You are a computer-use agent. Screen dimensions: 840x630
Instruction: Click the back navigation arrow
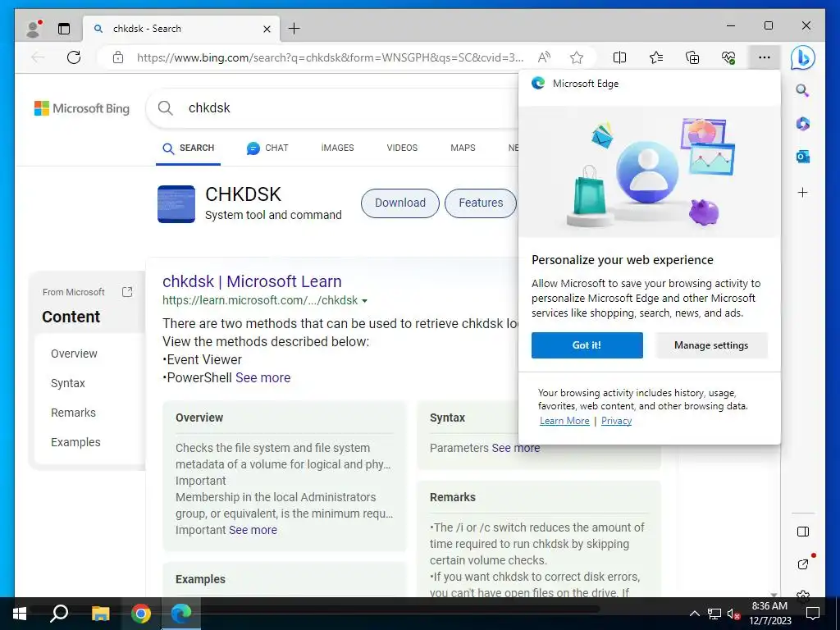tap(38, 57)
